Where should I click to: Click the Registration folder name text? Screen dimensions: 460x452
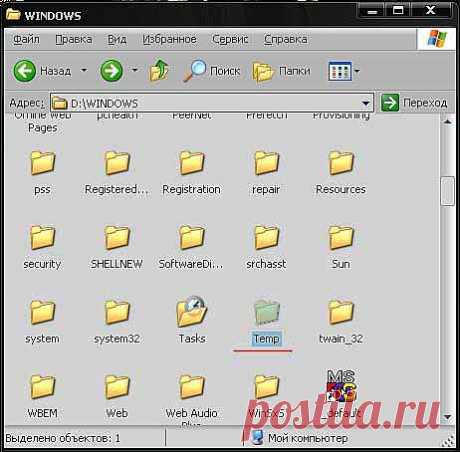click(x=191, y=189)
